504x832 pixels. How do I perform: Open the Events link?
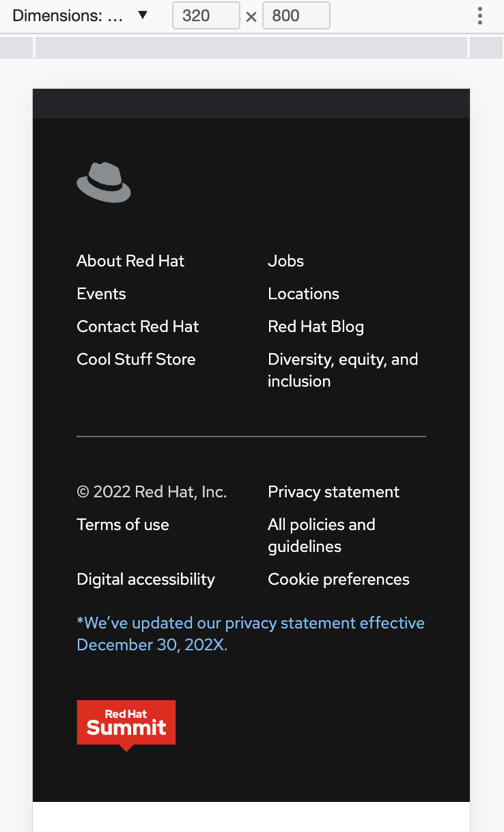point(101,294)
